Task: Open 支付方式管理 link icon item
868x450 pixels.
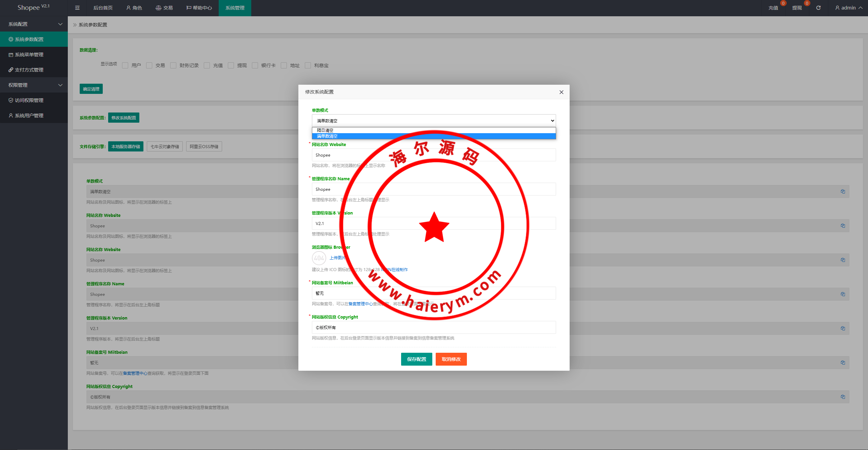Action: (29, 70)
